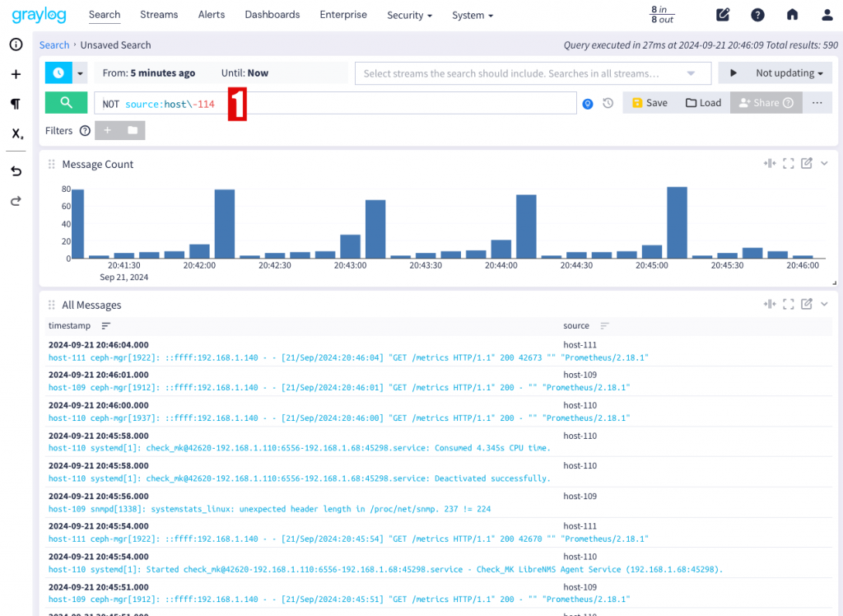Open the Security menu dropdown

[409, 15]
